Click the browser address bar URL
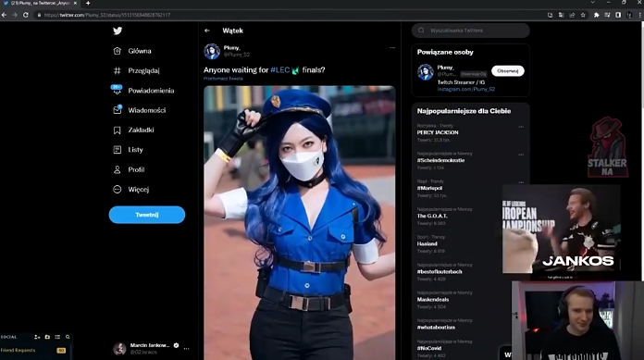The height and width of the screenshot is (360, 644). coord(107,15)
